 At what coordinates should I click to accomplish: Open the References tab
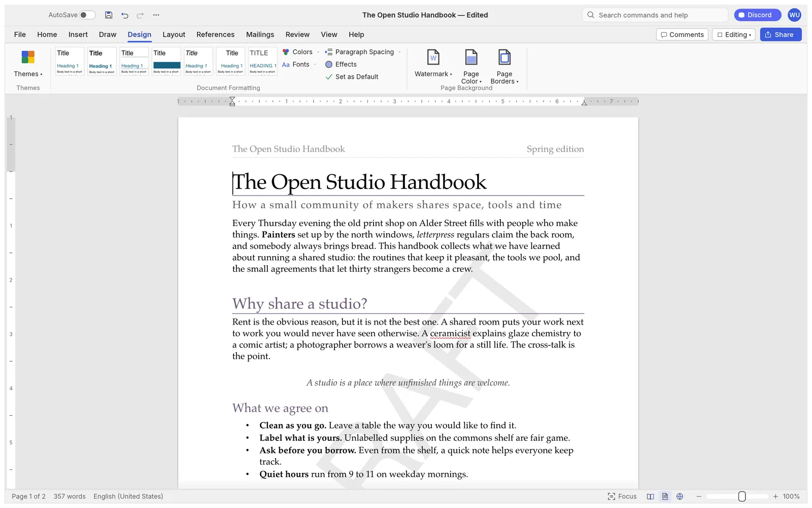tap(215, 35)
